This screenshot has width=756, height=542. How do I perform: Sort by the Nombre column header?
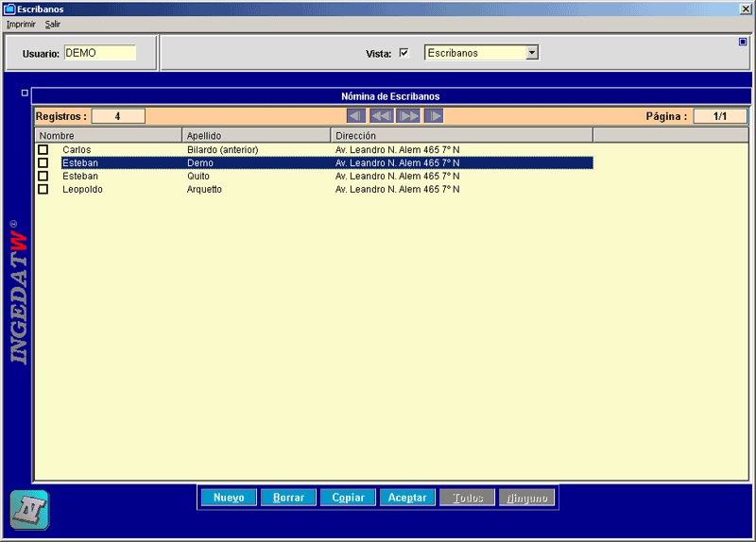(109, 135)
